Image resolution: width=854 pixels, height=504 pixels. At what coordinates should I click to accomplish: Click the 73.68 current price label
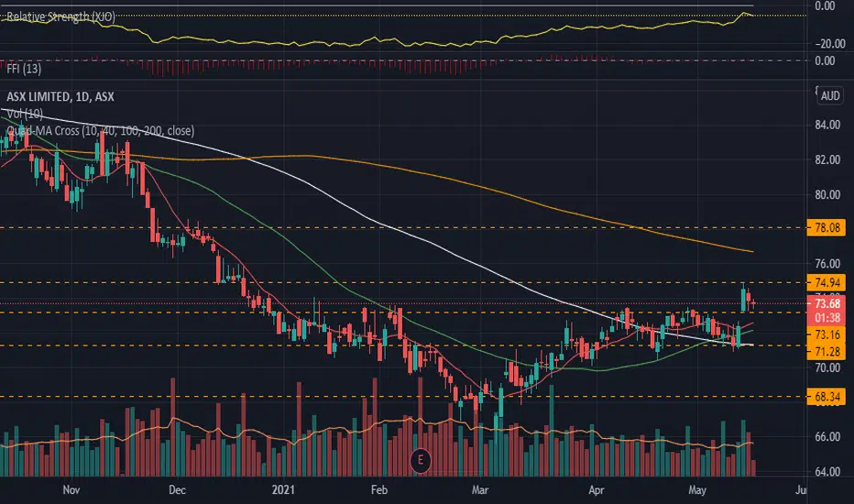827,303
